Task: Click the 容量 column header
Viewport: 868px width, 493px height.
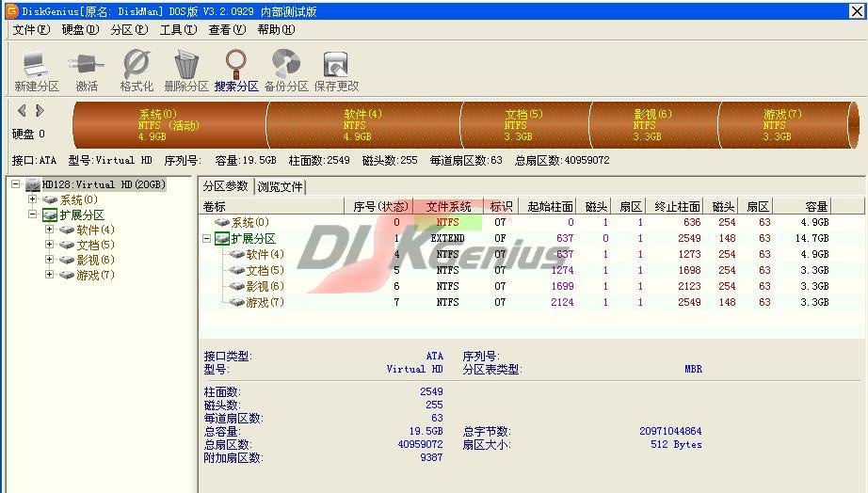Action: (803, 206)
